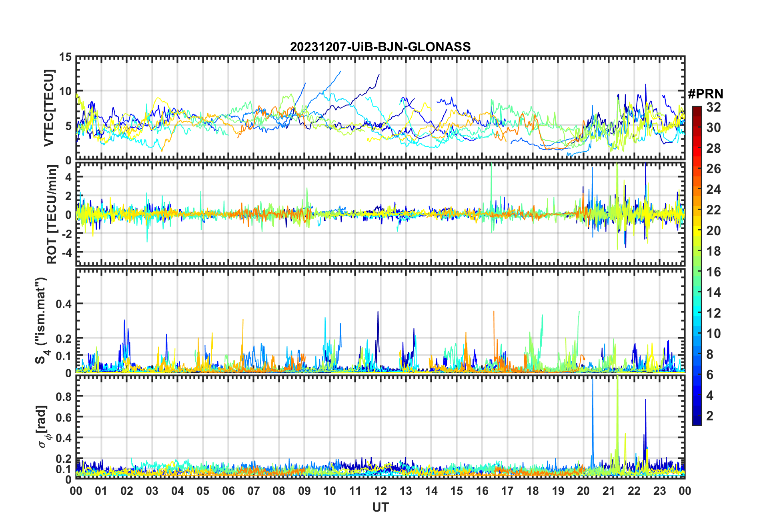The height and width of the screenshot is (532, 761).
Task: Select UT axis tick label 19
Action: [x=558, y=491]
